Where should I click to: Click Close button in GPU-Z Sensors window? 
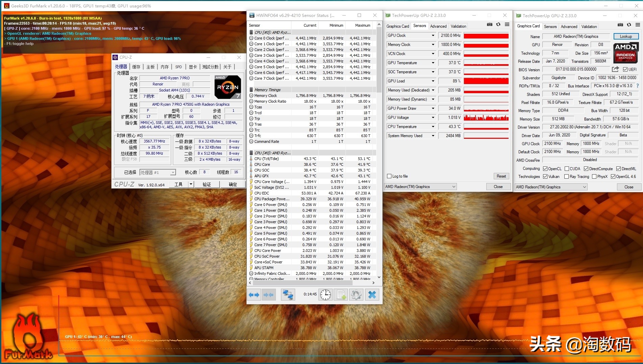[x=498, y=187]
